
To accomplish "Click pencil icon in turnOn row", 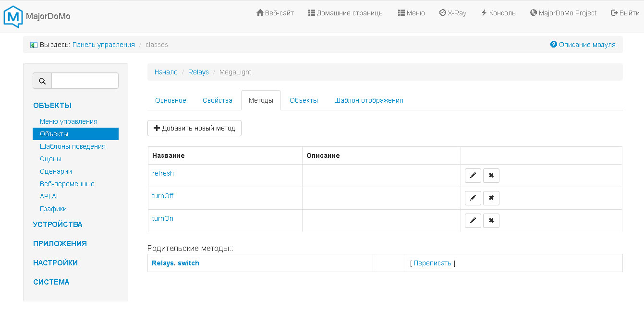I will (473, 221).
